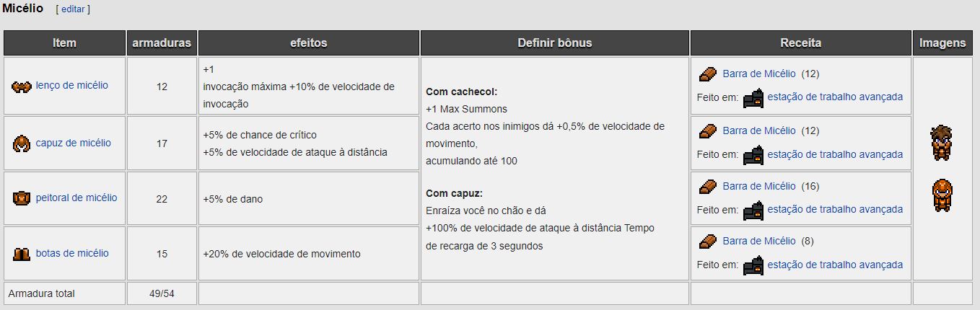Image resolution: width=980 pixels, height=310 pixels.
Task: Click the Barra de Micélio icon beside quantity (8)
Action: [x=708, y=241]
